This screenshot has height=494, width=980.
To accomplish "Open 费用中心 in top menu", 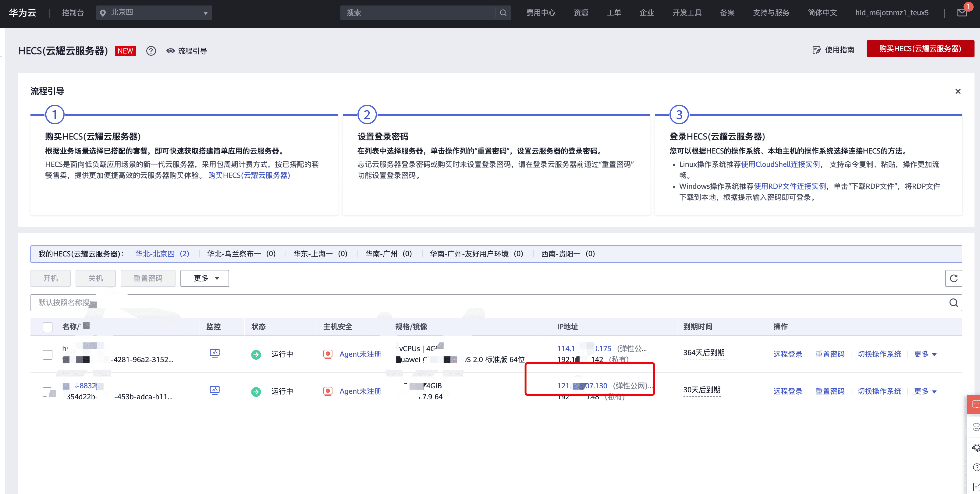I will point(541,12).
